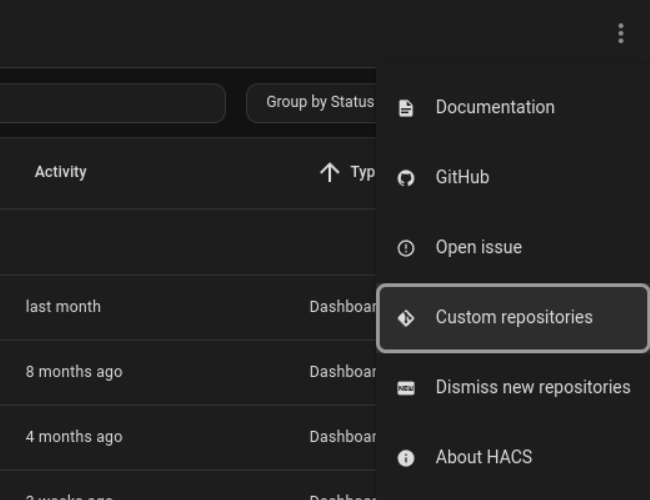Open Documentation menu entry
This screenshot has width=650, height=500.
(x=513, y=108)
